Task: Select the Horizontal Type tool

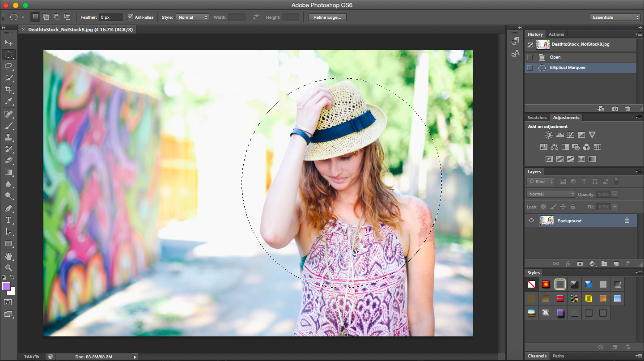Action: pyautogui.click(x=9, y=220)
